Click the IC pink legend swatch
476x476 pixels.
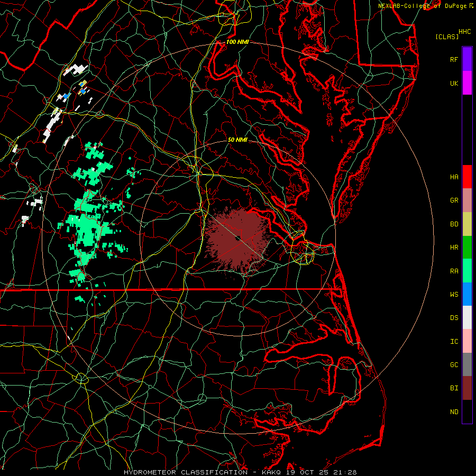(467, 341)
